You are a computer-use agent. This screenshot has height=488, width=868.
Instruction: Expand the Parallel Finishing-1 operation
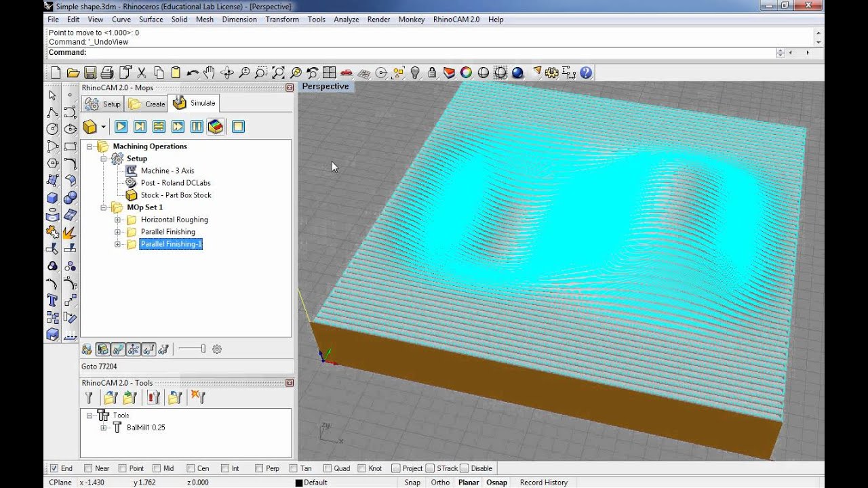(117, 244)
